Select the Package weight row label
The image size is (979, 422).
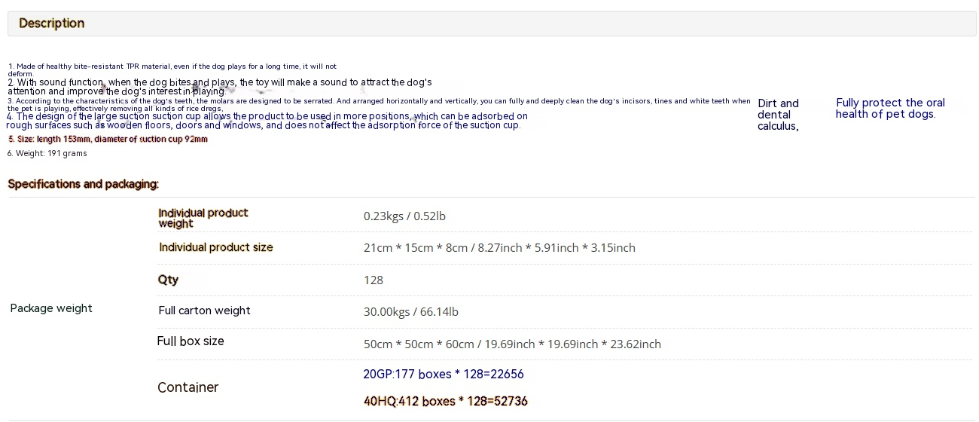(51, 308)
